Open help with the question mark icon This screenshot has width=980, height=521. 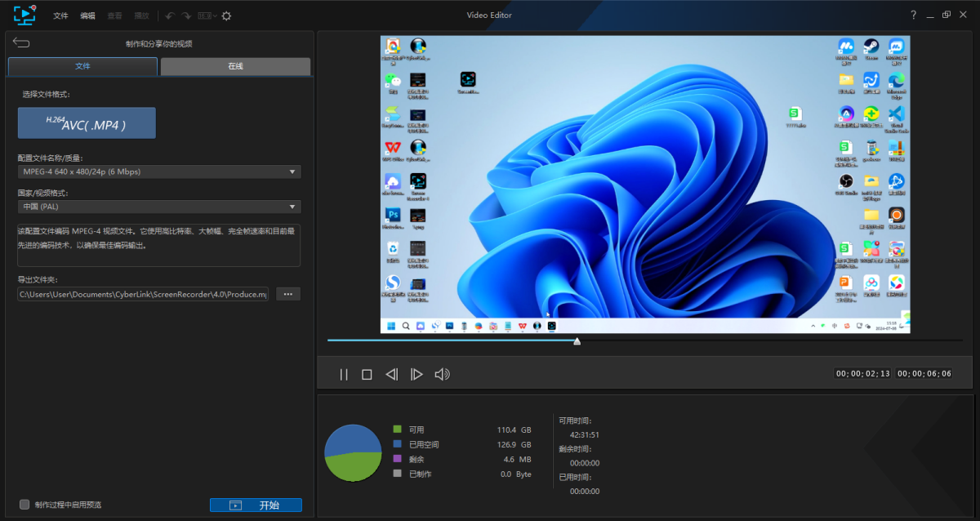coord(913,15)
